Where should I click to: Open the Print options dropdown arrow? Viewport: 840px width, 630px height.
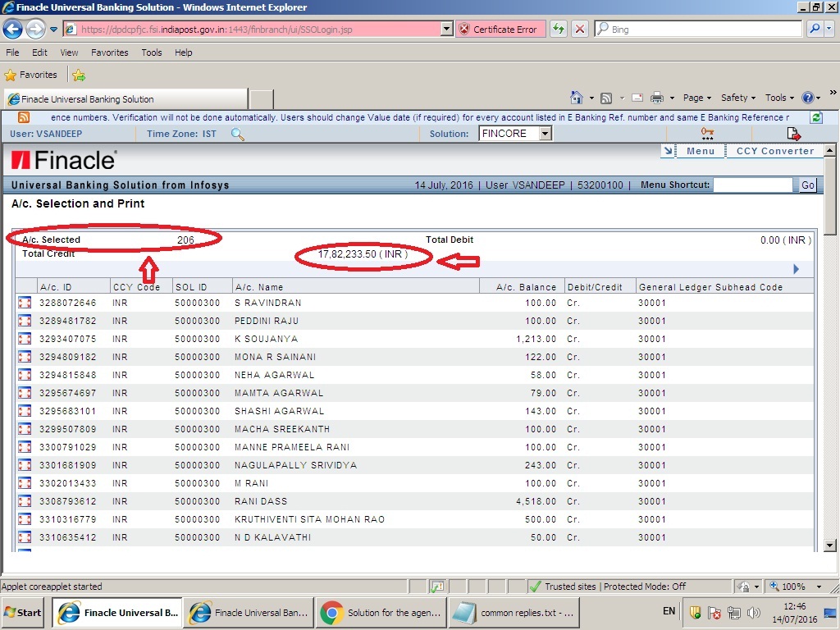[672, 98]
